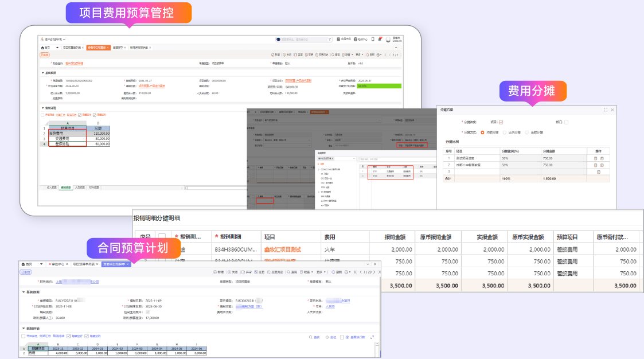Screen dimensions: 644x359
Task: Maximize the 分摊方案 dialog using fullscreen icon
Action: (605, 109)
